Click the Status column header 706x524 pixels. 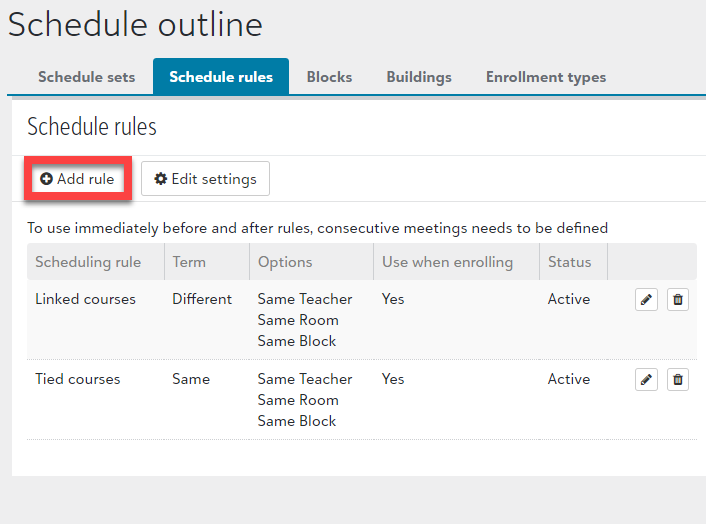[569, 262]
